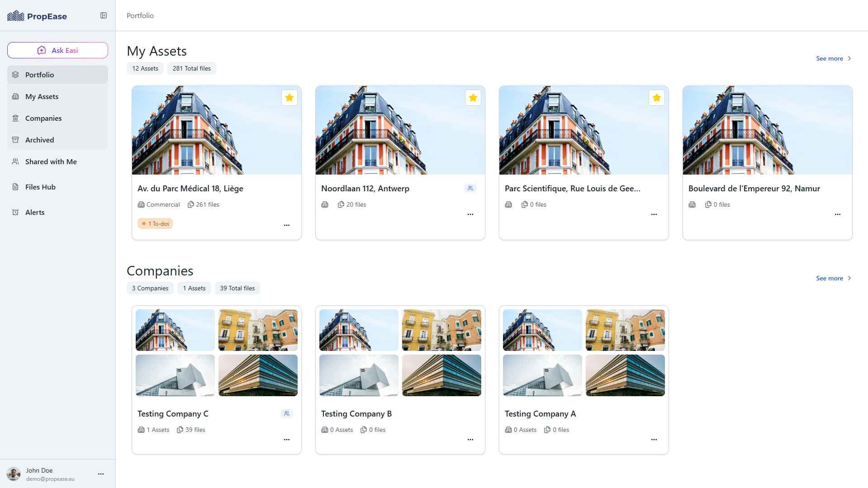The height and width of the screenshot is (488, 868).
Task: Click the Ask Easi button
Action: pos(57,50)
